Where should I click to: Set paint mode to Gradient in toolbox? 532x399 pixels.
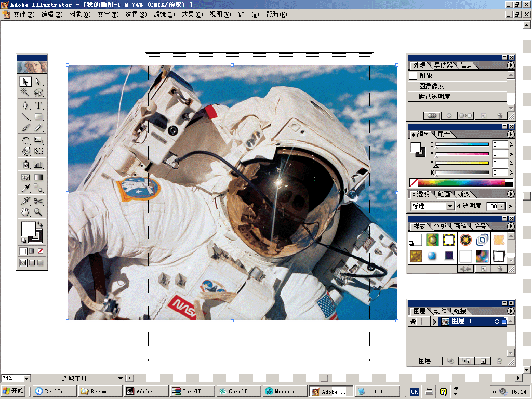(x=32, y=251)
